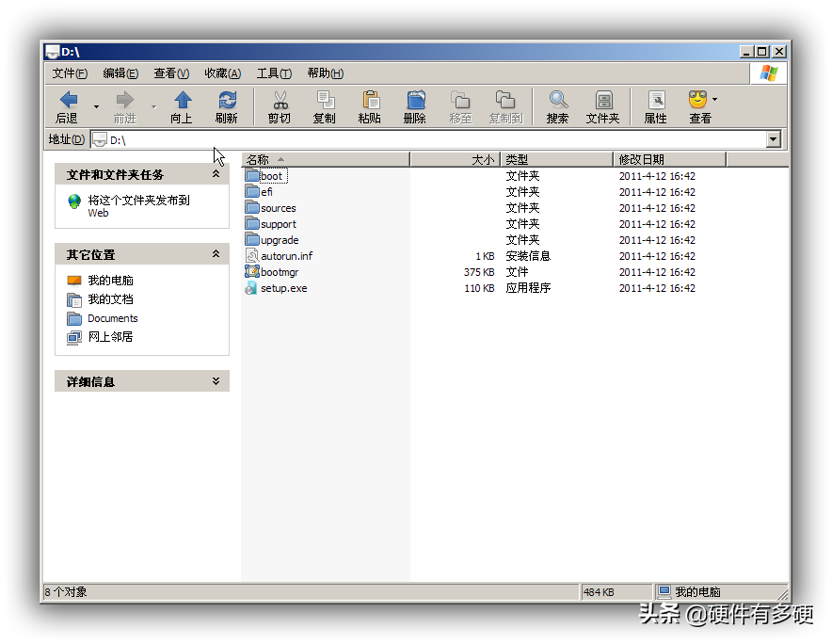
Task: Click the Back (后退) toolbar button
Action: [69, 106]
